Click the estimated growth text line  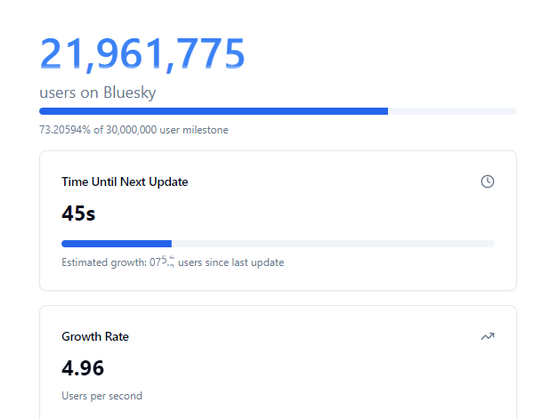173,262
